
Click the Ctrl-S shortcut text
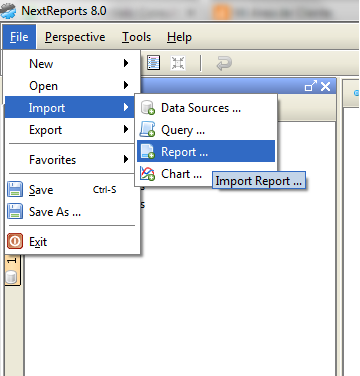tap(105, 190)
